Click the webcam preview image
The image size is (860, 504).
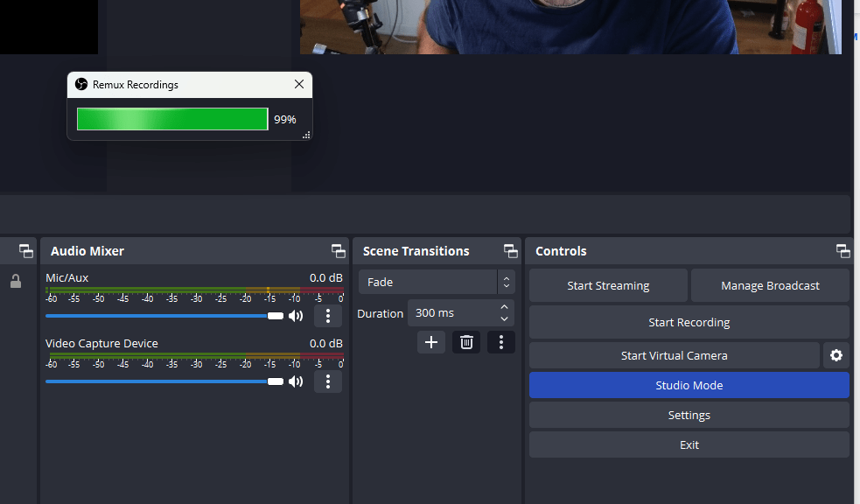click(570, 27)
